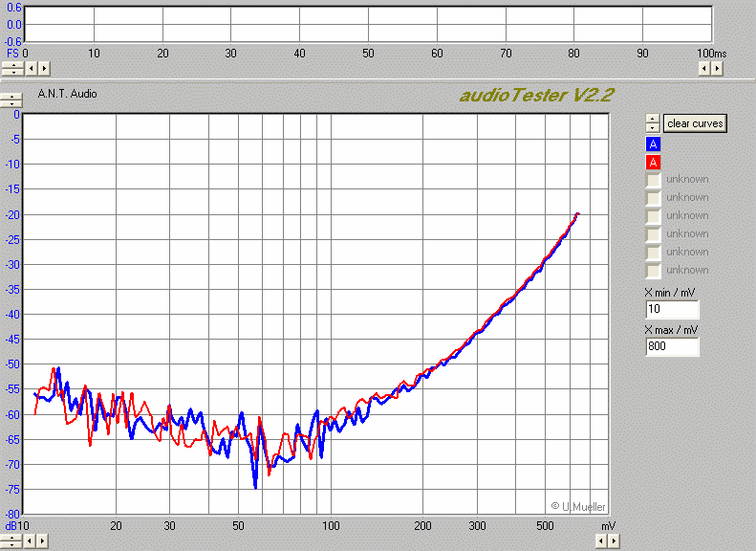Image resolution: width=756 pixels, height=551 pixels.
Task: Click the 'X min / mV' label
Action: coord(670,293)
